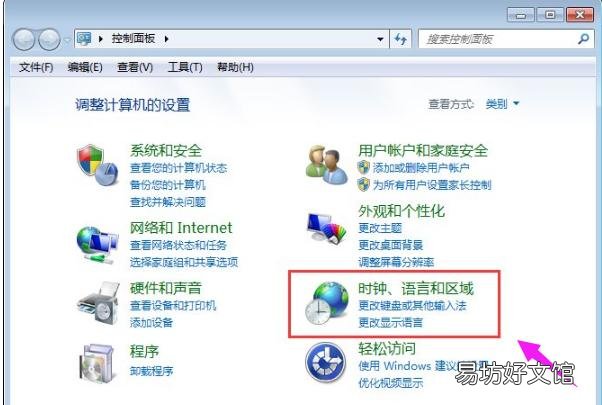This screenshot has width=602, height=405.
Task: Click the refresh arrows button beside address bar
Action: pos(400,39)
